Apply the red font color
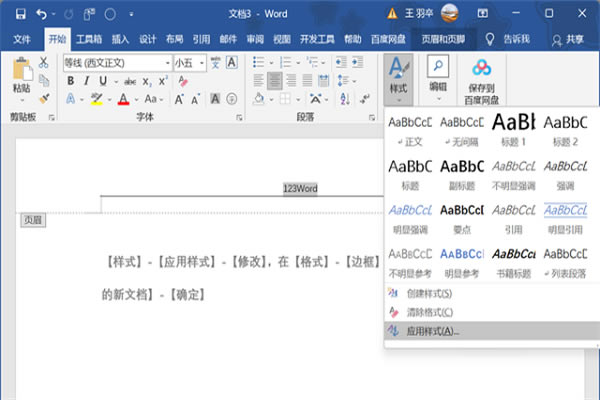Image resolution: width=600 pixels, height=400 pixels. (123, 99)
